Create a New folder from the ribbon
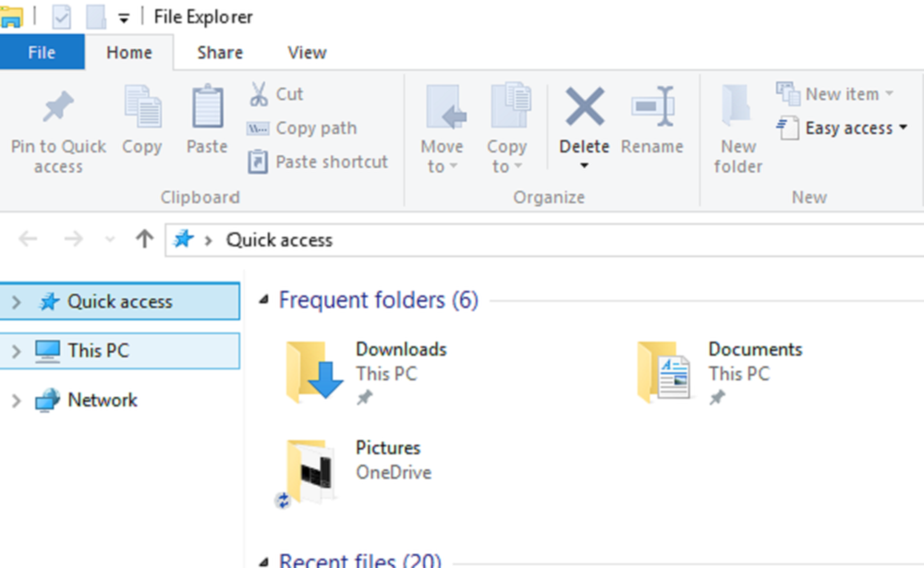Viewport: 924px width, 568px height. (738, 129)
